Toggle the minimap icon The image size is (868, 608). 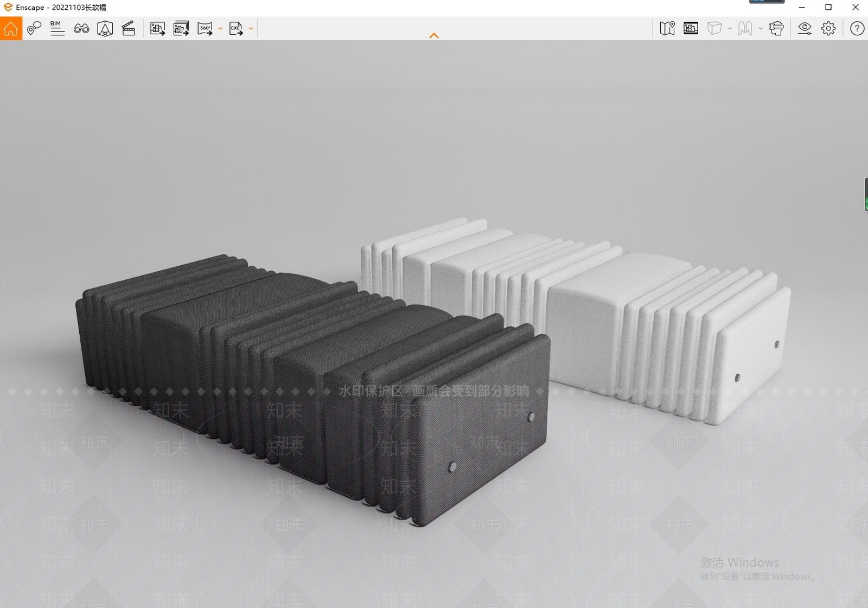pyautogui.click(x=667, y=28)
